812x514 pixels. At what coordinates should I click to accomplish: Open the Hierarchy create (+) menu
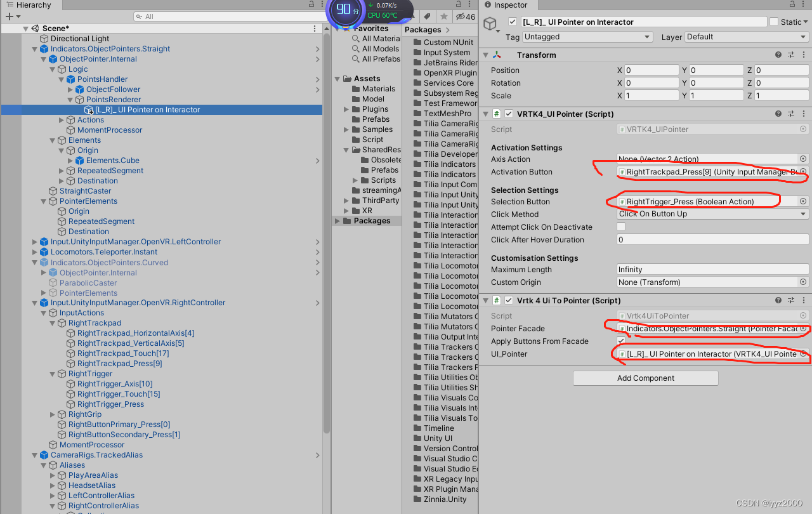point(12,16)
